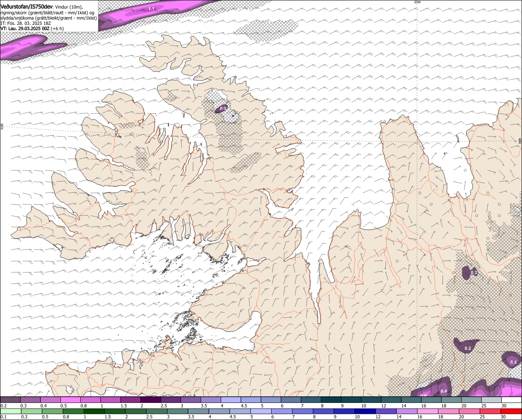This screenshot has width=522, height=420.
Task: Click the 12 label on the lower legend scale
Action: [378, 417]
